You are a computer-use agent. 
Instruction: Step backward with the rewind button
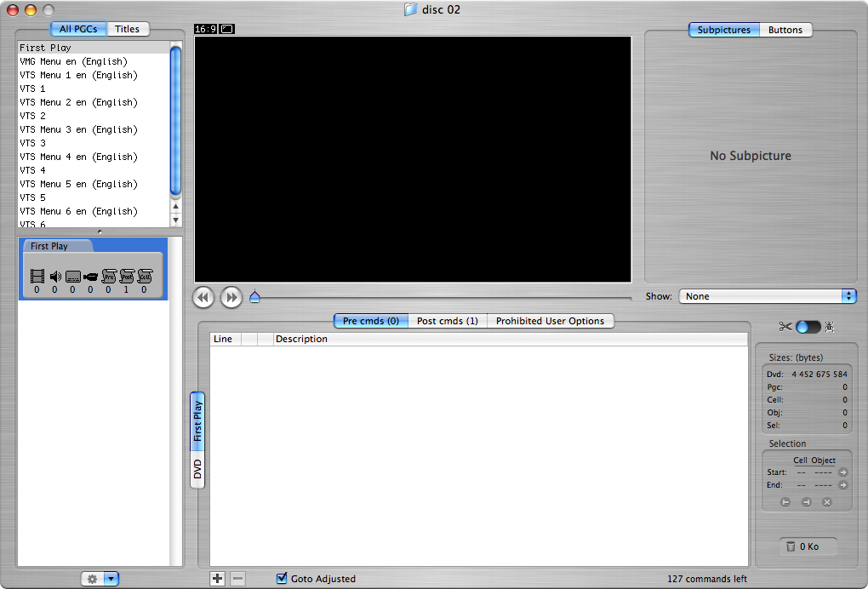tap(203, 297)
